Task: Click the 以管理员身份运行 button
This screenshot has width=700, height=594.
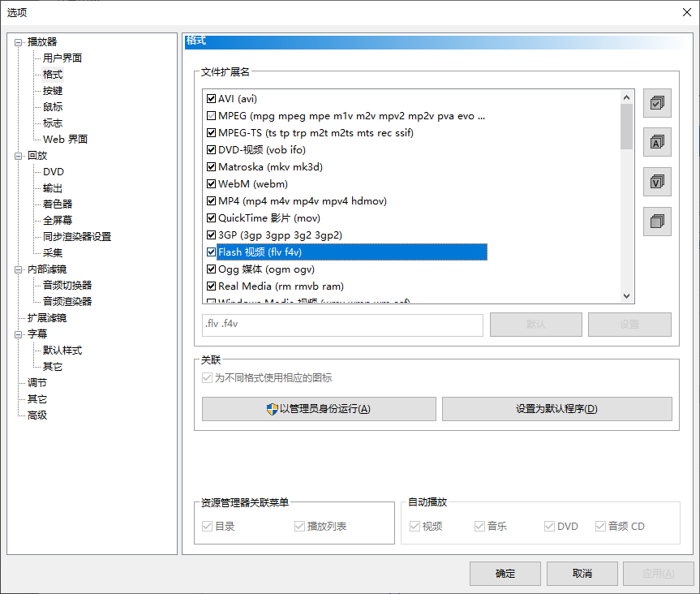Action: tap(318, 409)
